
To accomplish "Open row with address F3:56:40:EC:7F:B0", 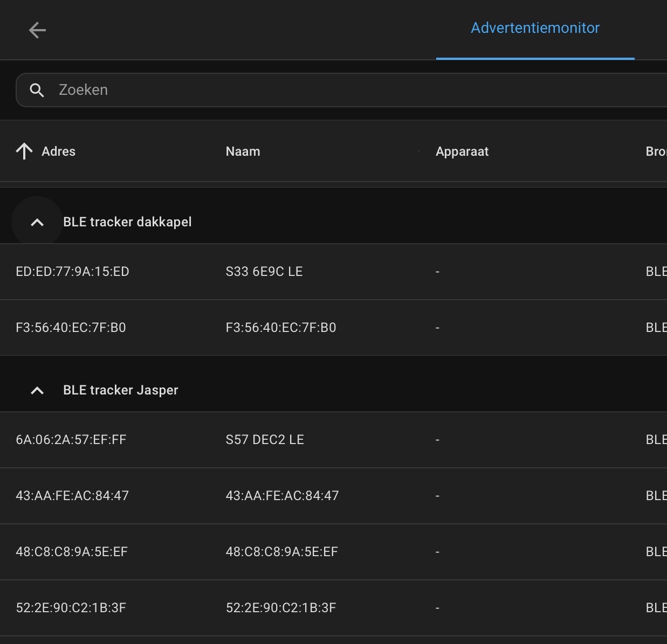I will click(71, 328).
